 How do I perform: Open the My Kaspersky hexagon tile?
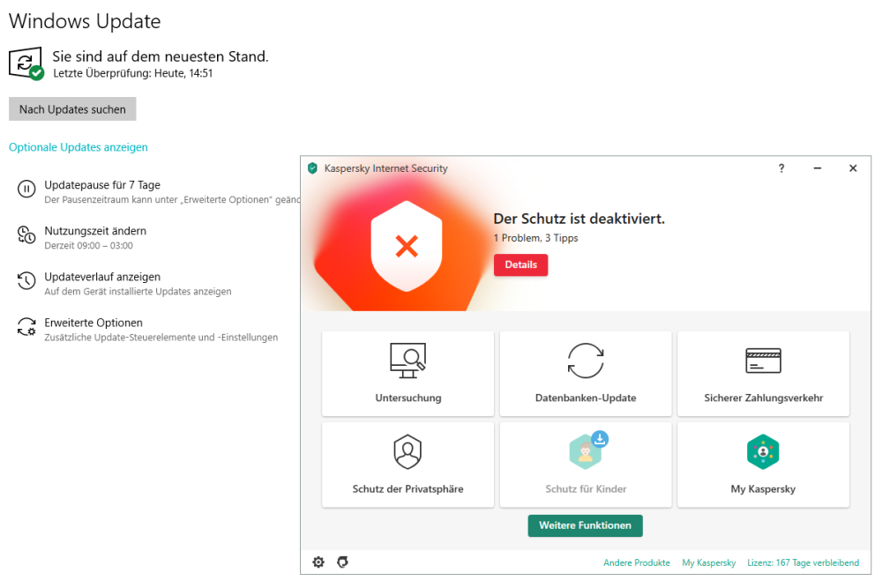pyautogui.click(x=763, y=465)
